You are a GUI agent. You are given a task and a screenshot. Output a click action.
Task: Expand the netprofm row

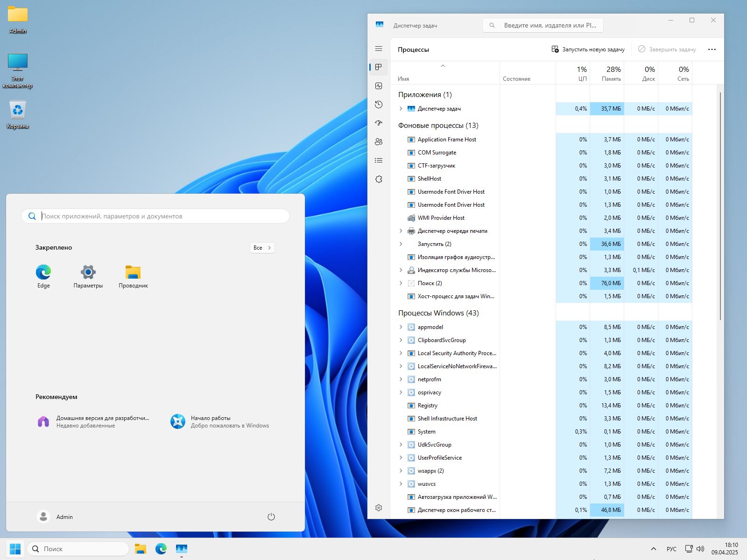401,379
